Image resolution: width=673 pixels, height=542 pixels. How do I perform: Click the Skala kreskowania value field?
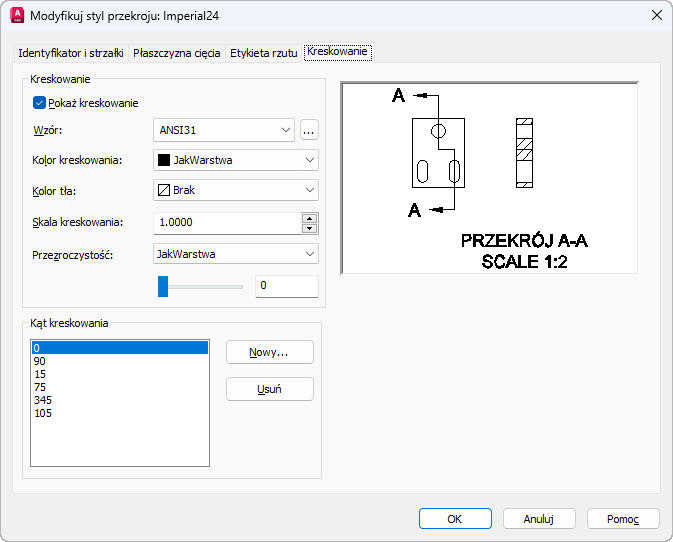tap(227, 223)
